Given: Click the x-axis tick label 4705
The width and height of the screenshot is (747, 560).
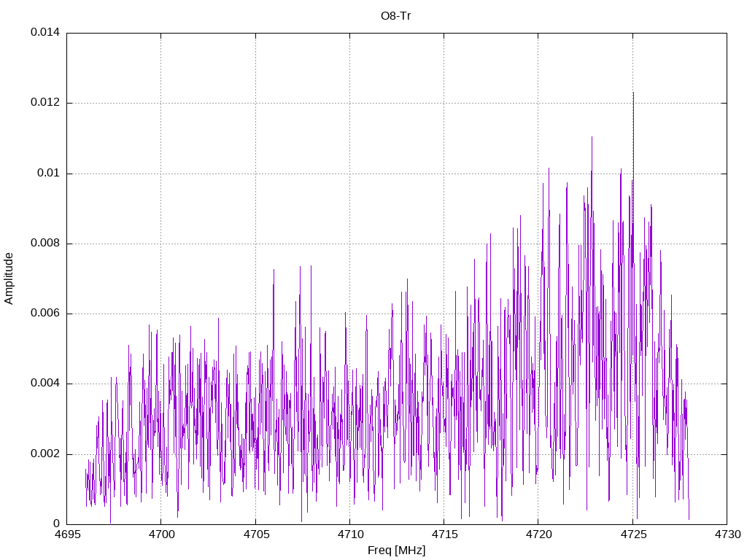Looking at the screenshot, I should (256, 534).
